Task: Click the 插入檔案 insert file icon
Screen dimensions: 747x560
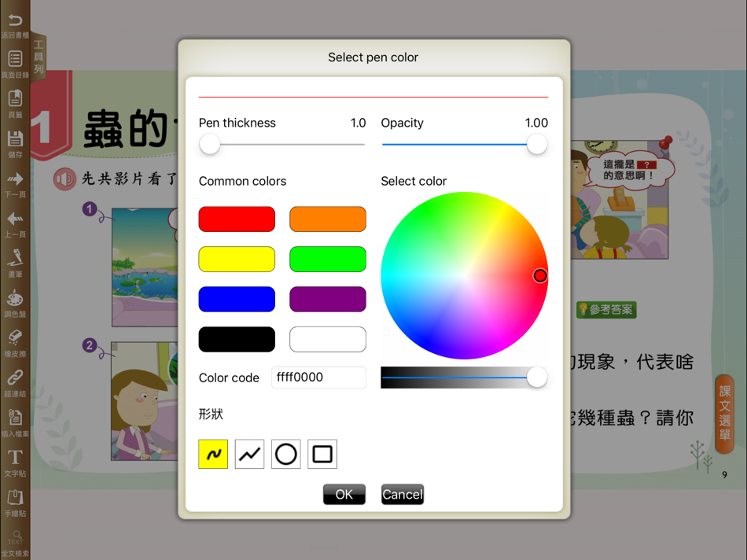Action: coord(15,418)
